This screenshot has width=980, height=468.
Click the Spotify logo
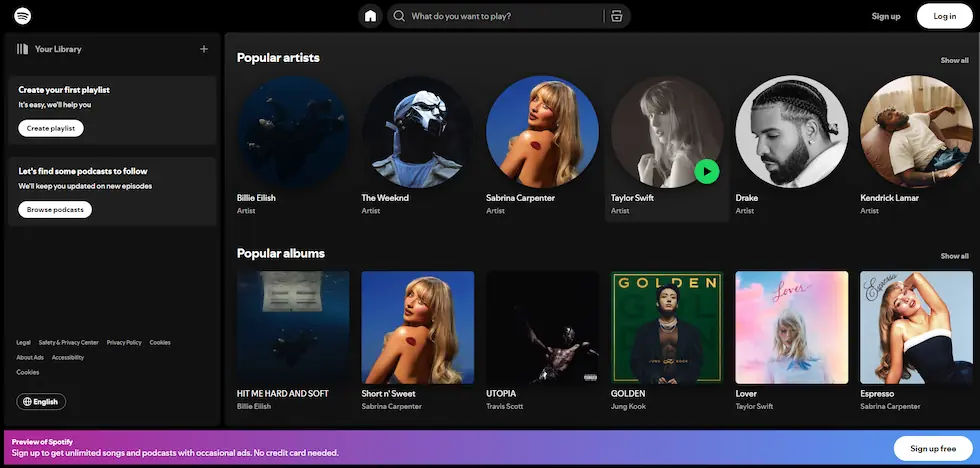click(22, 16)
